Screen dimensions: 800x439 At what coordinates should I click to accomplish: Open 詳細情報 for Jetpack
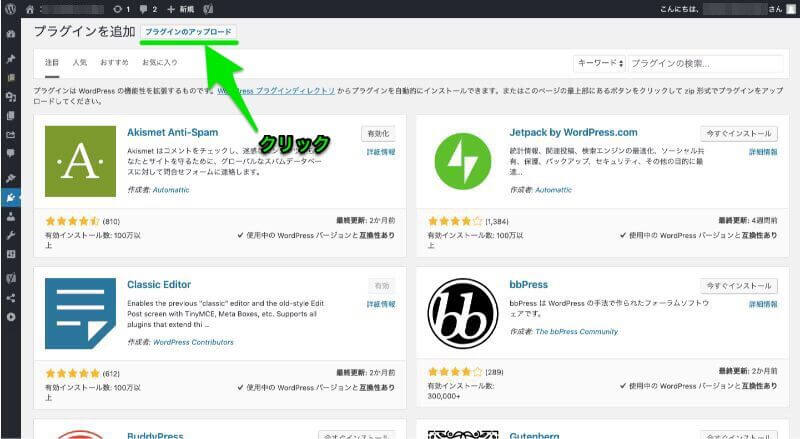(x=763, y=152)
